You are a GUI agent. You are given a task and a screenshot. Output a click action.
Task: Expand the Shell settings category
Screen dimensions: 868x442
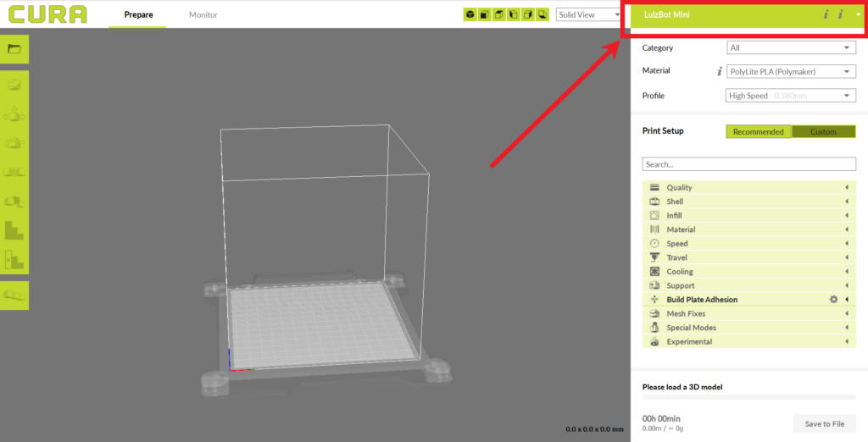click(x=749, y=202)
